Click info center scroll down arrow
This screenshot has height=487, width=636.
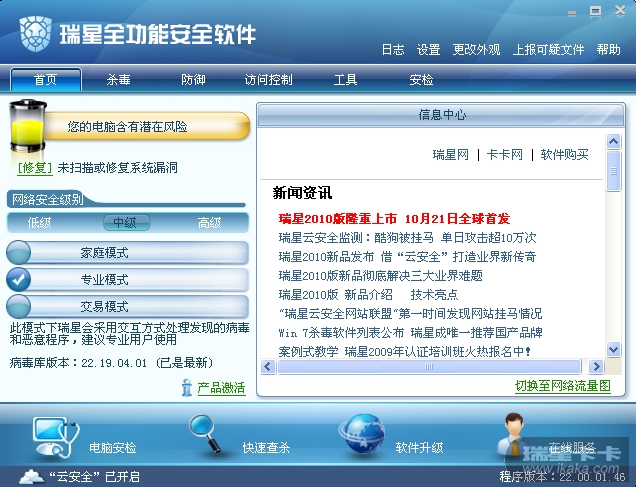click(613, 349)
